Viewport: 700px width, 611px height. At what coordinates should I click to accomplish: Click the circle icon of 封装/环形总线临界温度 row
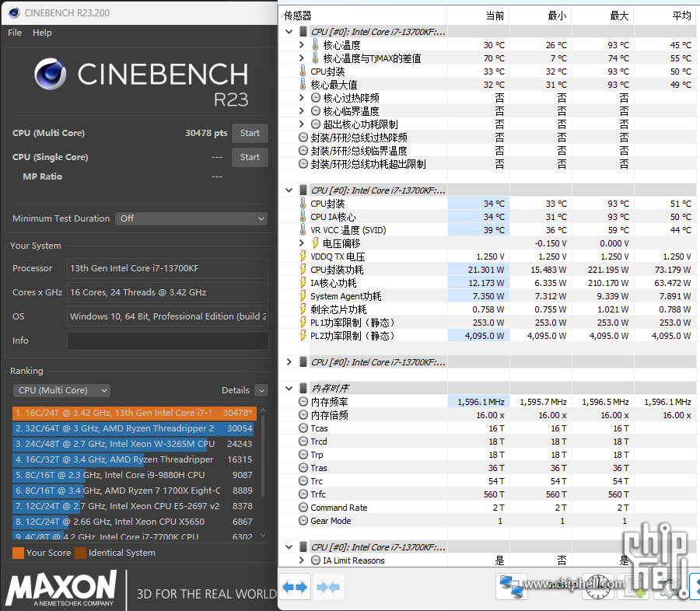point(303,150)
